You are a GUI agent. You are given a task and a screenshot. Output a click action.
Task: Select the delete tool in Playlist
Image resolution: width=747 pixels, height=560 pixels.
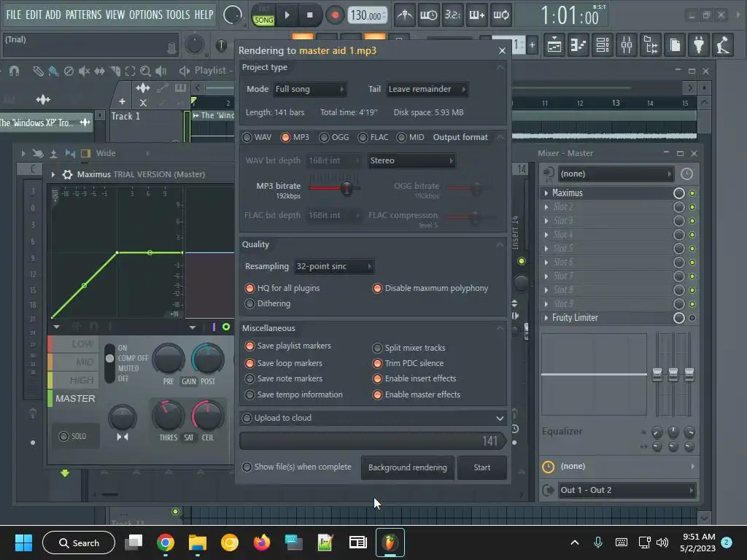(69, 71)
